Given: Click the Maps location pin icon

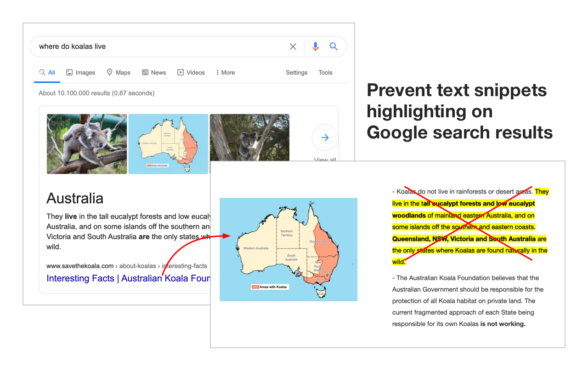Looking at the screenshot, I should (109, 72).
